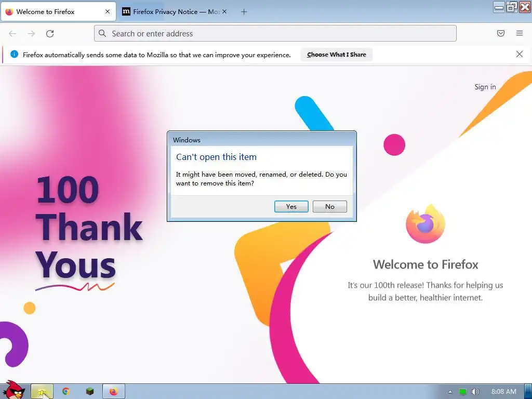Click the info icon in notification bar
The width and height of the screenshot is (532, 399).
[x=14, y=54]
